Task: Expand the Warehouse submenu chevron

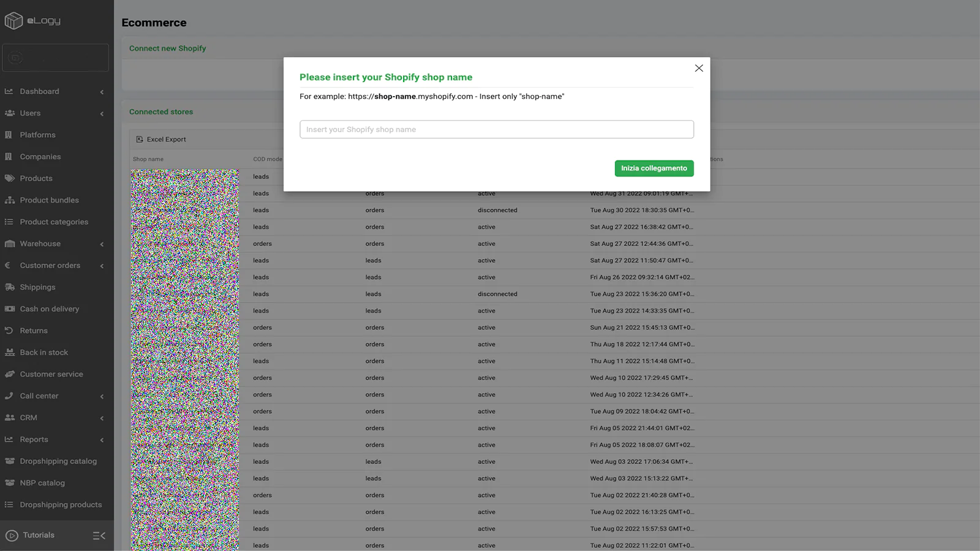Action: tap(102, 244)
